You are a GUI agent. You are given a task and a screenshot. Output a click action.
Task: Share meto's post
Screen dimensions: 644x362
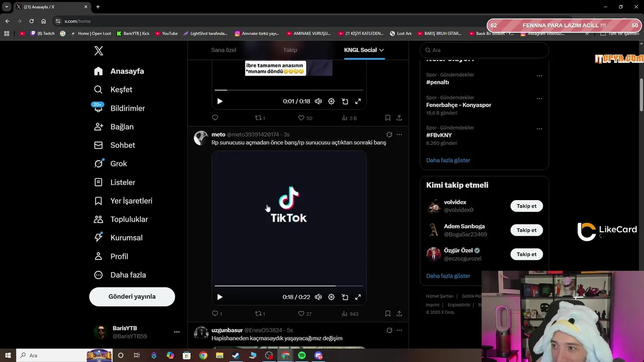pyautogui.click(x=399, y=314)
